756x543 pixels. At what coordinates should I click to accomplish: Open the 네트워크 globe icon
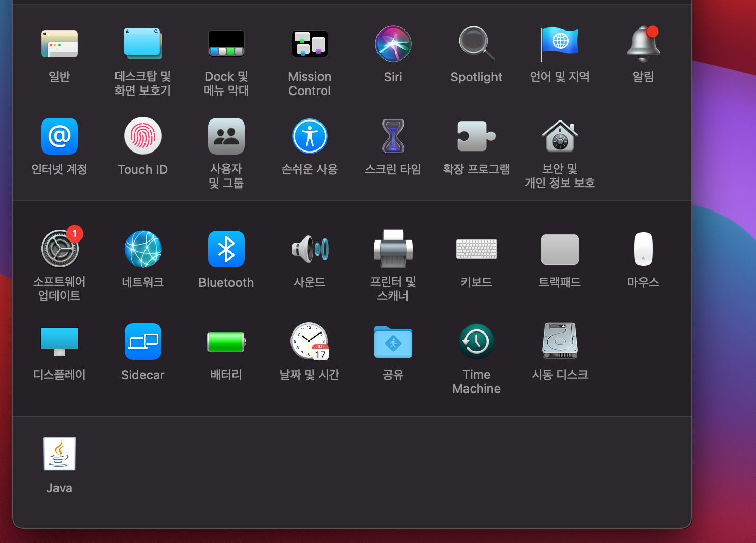tap(143, 249)
